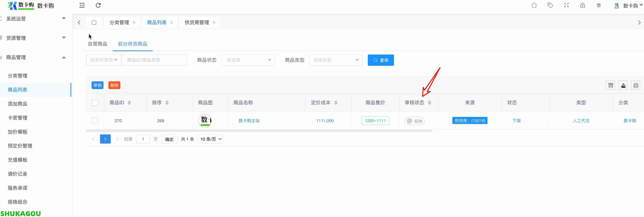This screenshot has width=644, height=217.
Task: Open the home page via toolbar house icon
Action: click(x=534, y=5)
